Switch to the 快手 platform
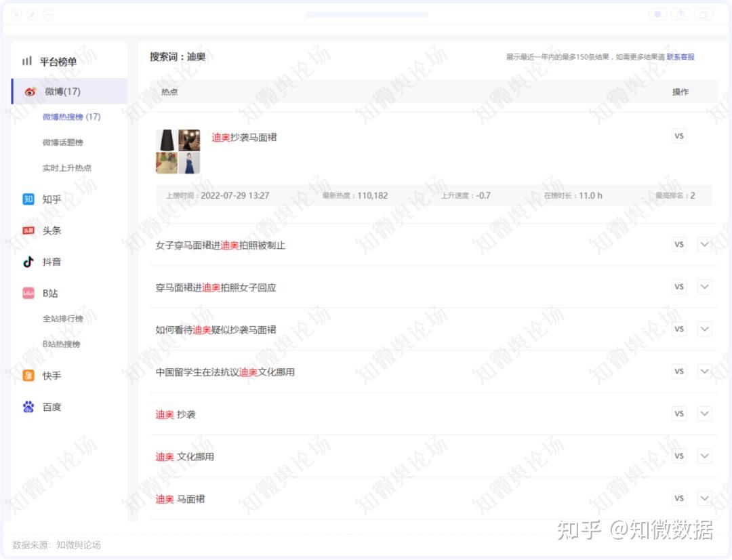This screenshot has height=560, width=732. pyautogui.click(x=52, y=376)
